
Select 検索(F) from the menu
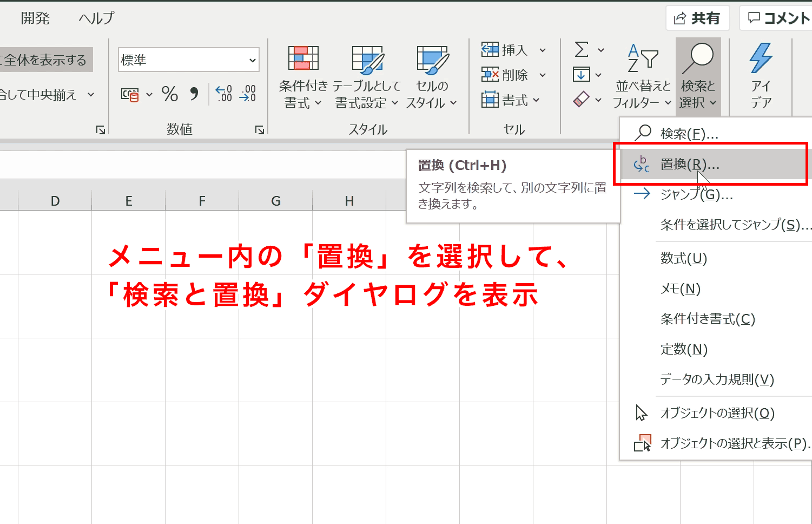(716, 133)
